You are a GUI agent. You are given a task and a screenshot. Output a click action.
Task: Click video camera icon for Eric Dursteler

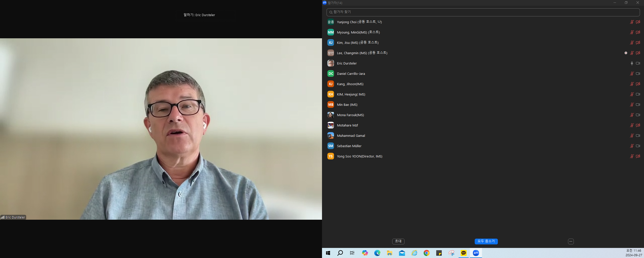coord(638,63)
